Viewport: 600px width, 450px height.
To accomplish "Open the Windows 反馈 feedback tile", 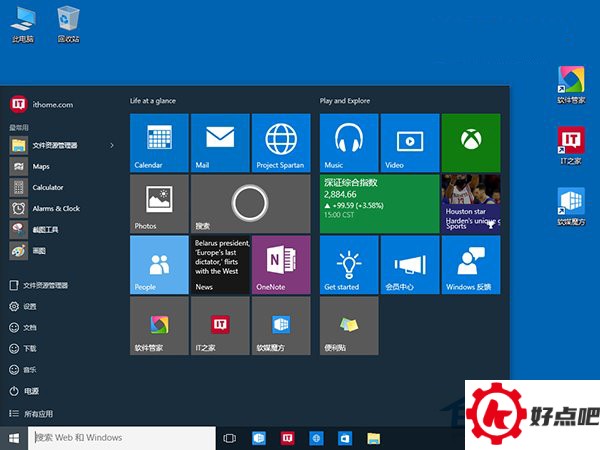I will (471, 265).
